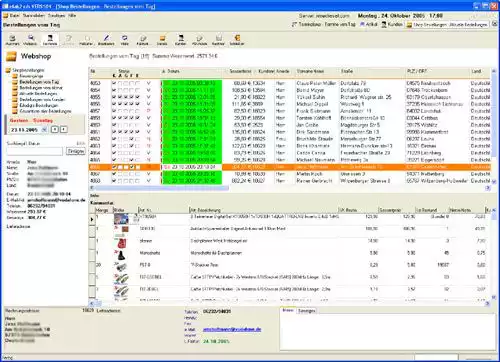Open the Hilfe menu
500x362 pixels.
[x=72, y=16]
